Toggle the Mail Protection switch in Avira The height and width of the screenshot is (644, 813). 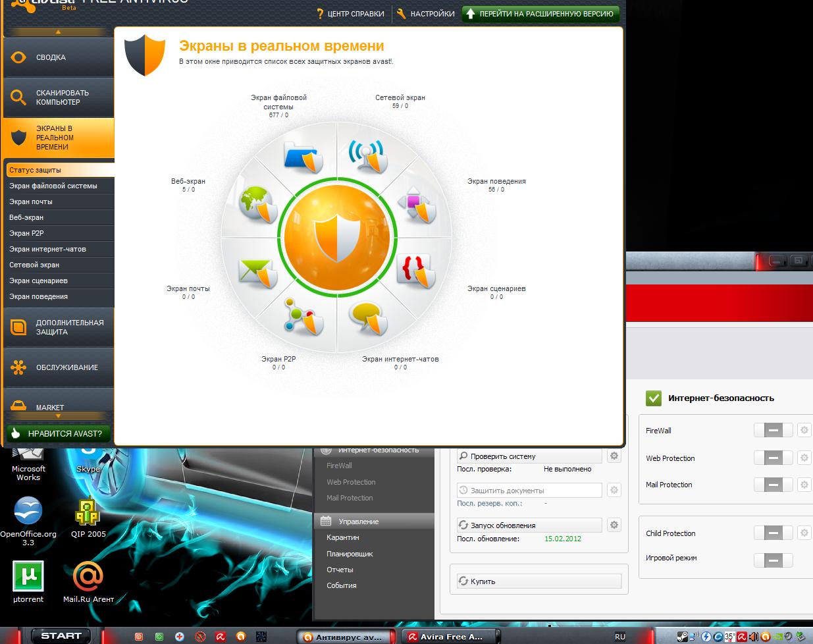[773, 485]
